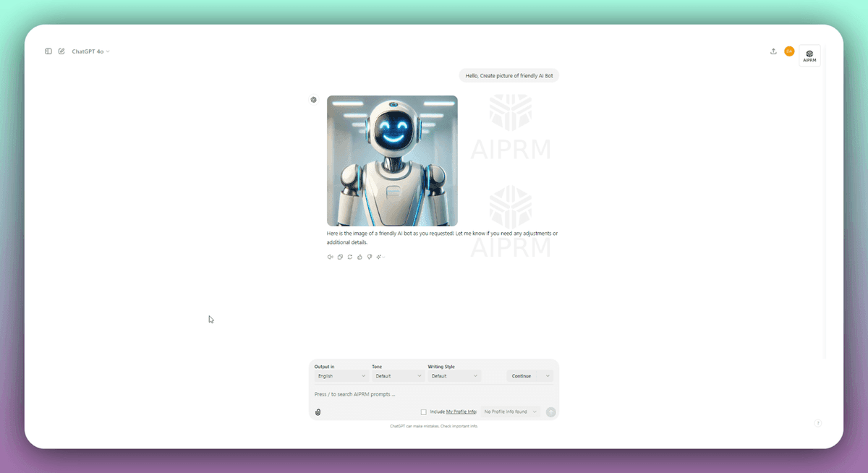Give thumbs up to the response
Image resolution: width=868 pixels, height=473 pixels.
pyautogui.click(x=359, y=257)
